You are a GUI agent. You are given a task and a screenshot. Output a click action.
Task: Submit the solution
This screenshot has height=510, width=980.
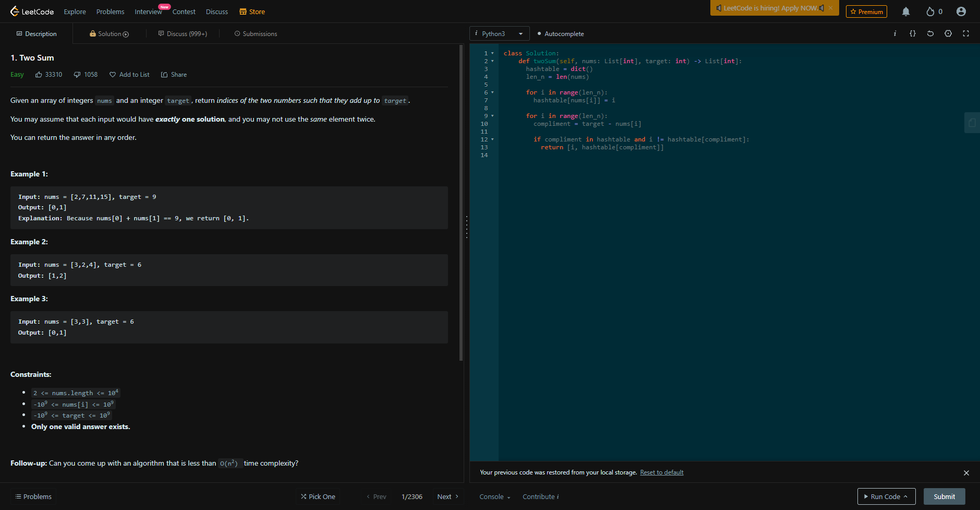(945, 496)
